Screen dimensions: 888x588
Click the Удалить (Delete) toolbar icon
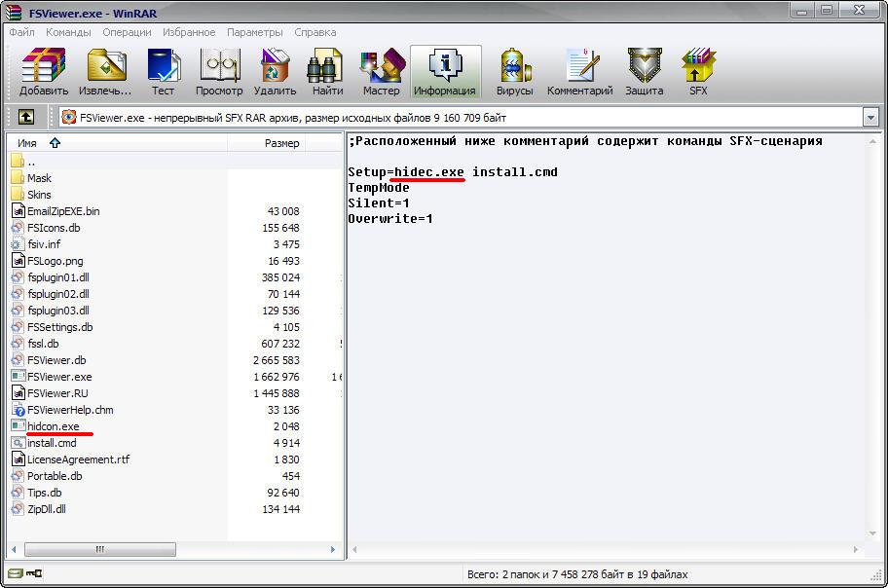pos(276,71)
